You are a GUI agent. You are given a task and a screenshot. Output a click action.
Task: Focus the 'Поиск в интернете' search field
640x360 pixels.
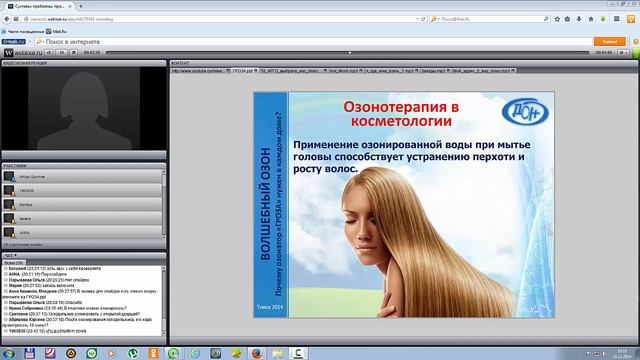[x=313, y=42]
